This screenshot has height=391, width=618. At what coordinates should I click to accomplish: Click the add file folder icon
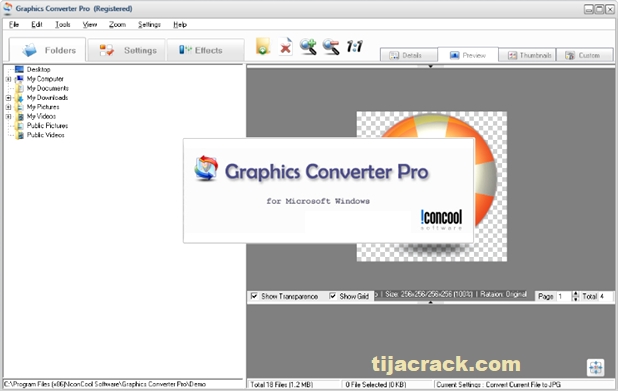click(x=263, y=47)
